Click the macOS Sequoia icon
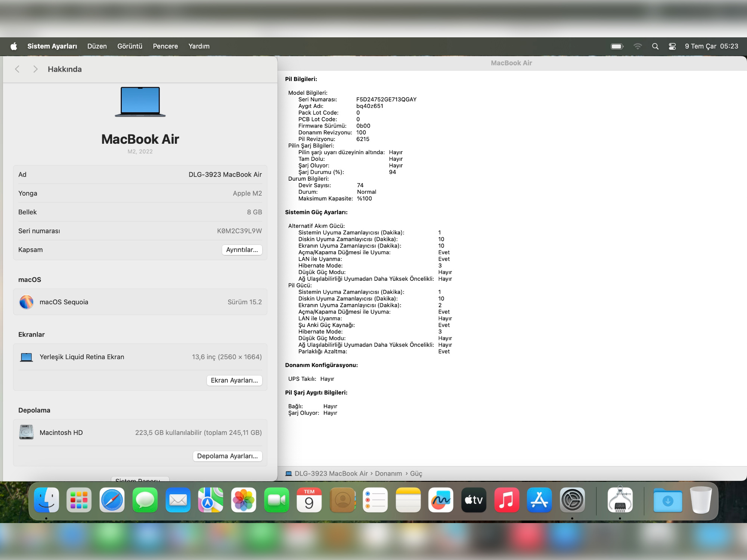 (27, 302)
